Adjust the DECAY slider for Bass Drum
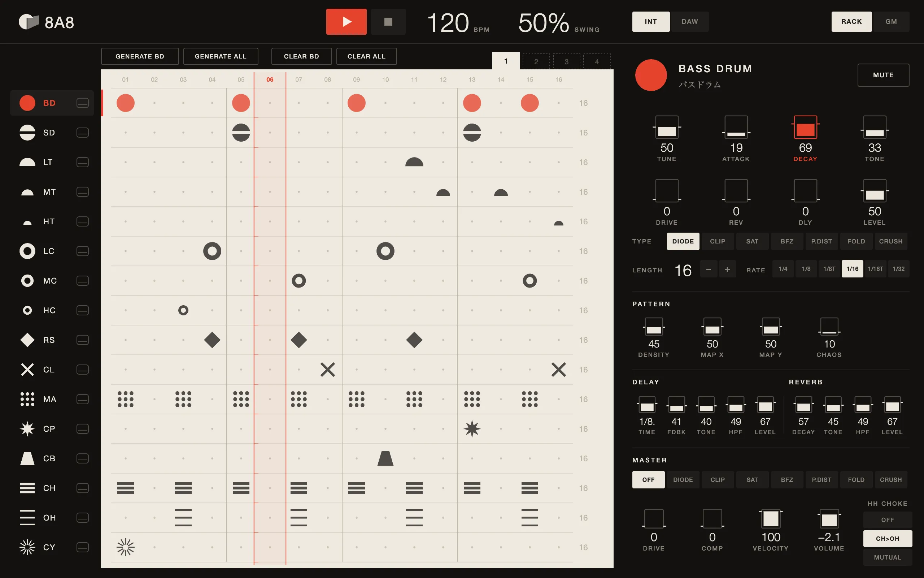This screenshot has width=924, height=578. click(x=805, y=128)
